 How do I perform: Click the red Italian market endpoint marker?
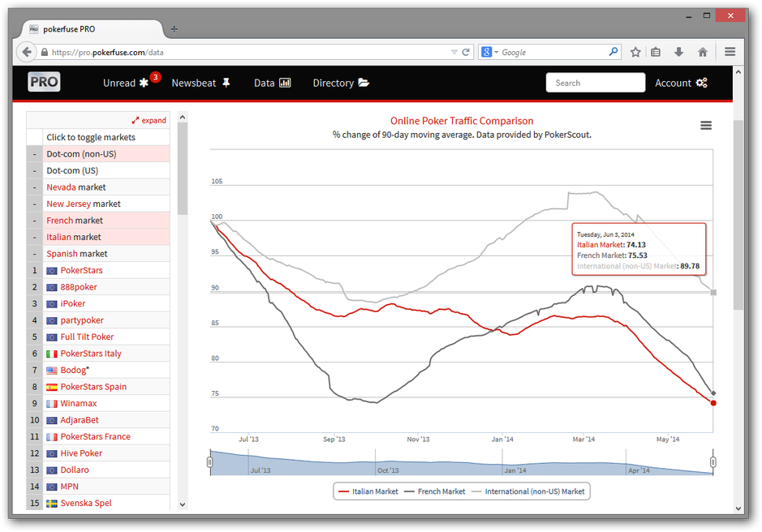point(713,403)
